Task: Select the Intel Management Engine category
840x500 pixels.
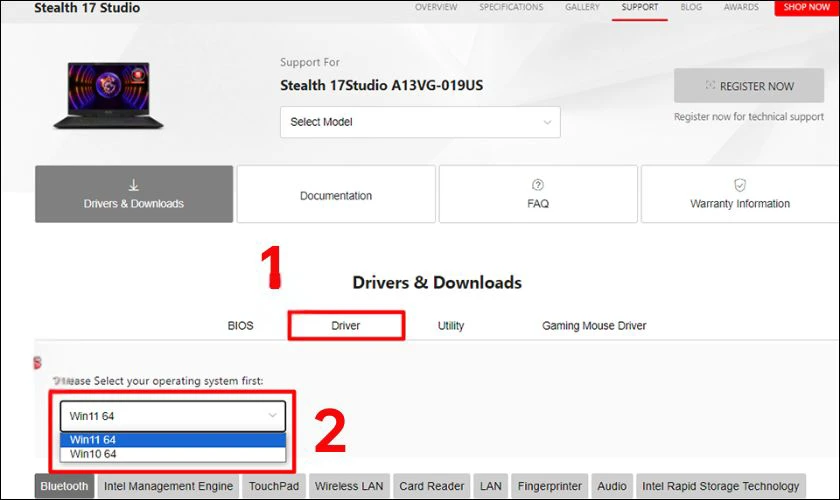Action: (x=168, y=486)
